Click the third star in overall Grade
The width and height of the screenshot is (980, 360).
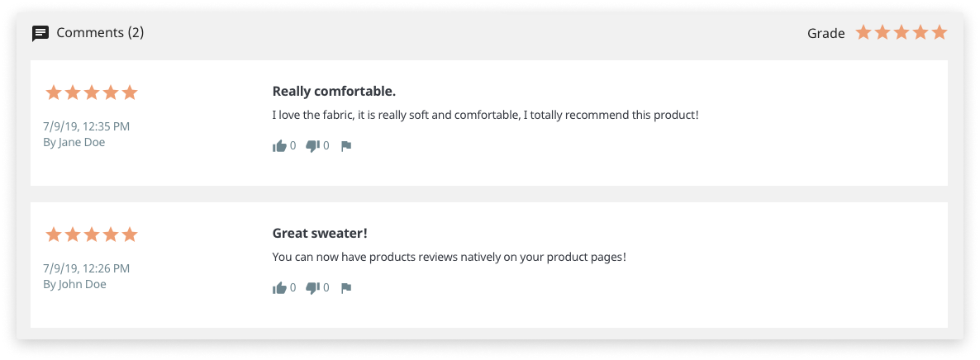[902, 32]
